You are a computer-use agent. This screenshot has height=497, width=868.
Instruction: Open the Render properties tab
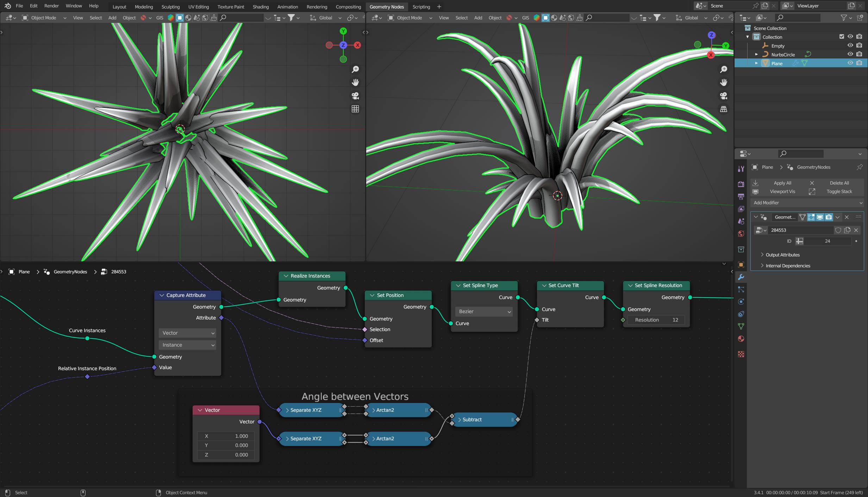tap(741, 184)
